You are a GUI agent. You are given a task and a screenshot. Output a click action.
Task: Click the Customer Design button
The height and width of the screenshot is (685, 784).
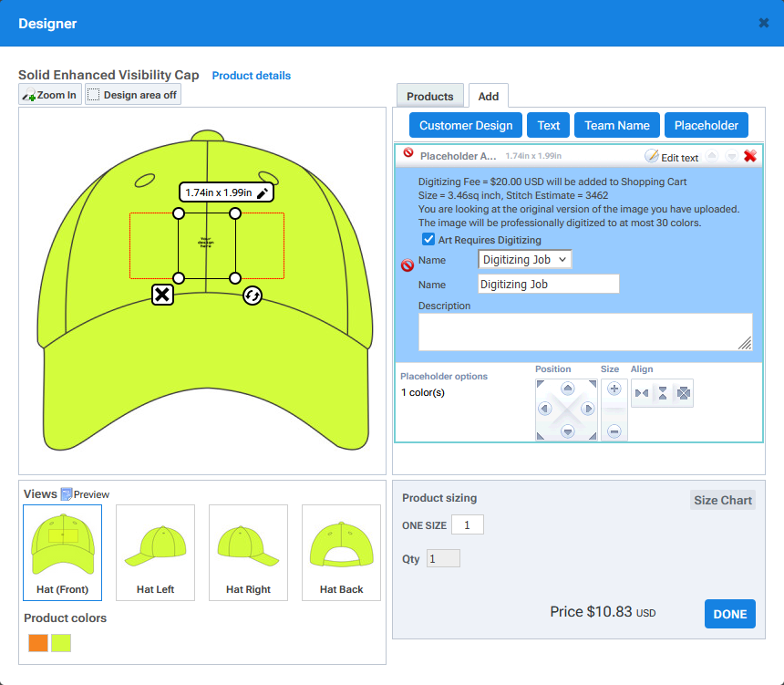465,126
